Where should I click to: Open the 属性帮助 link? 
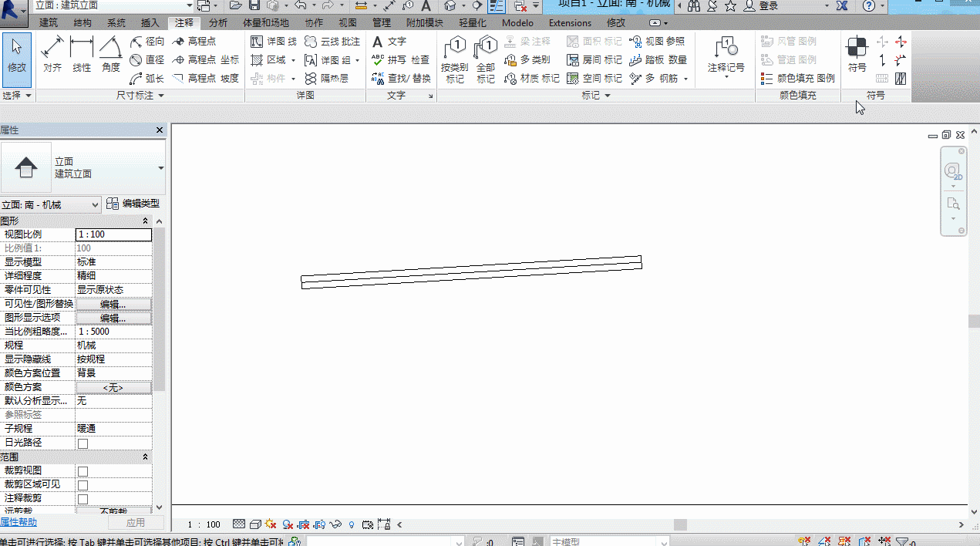19,522
